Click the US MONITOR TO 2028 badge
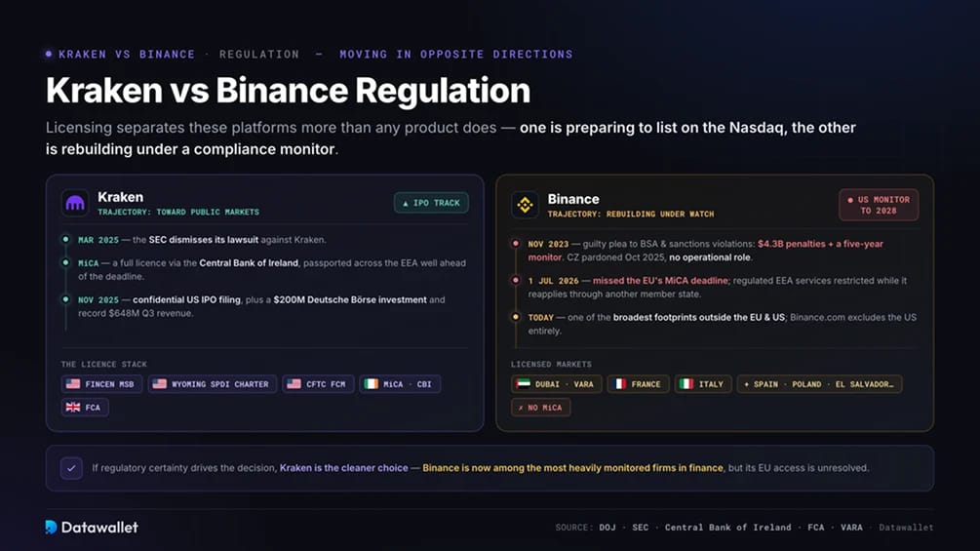This screenshot has height=551, width=980. pos(879,205)
